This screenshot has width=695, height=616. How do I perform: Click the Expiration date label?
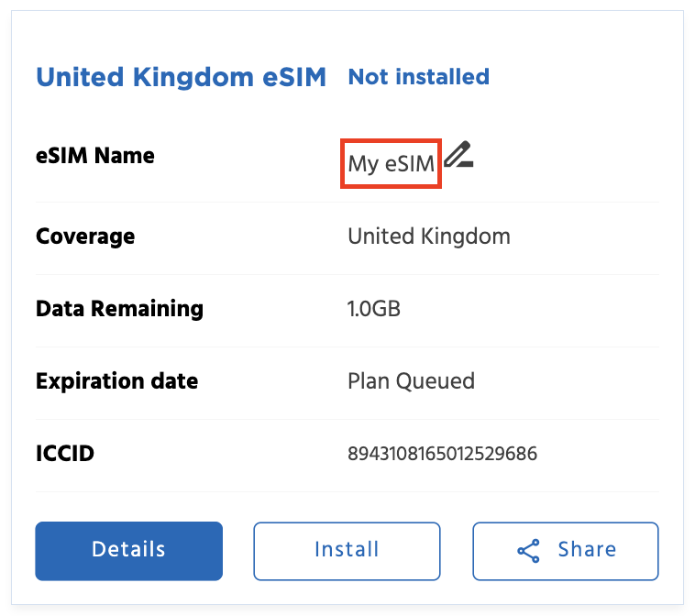click(116, 380)
